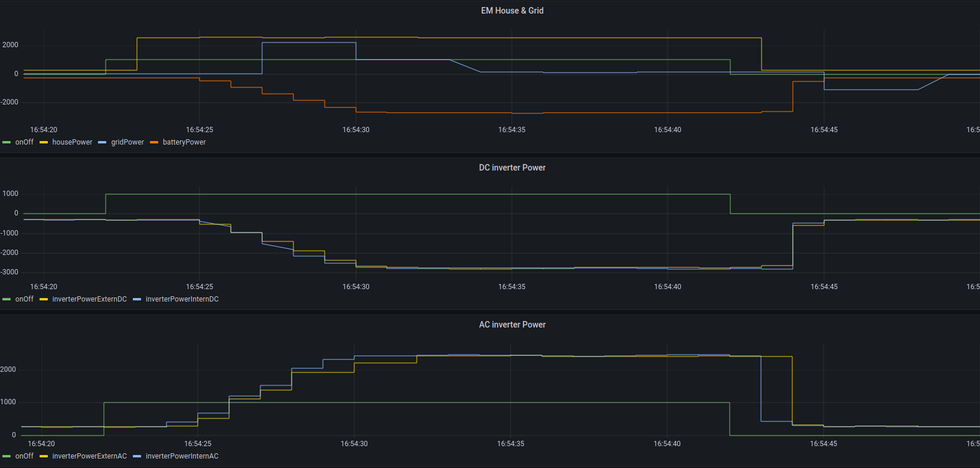Isolate batteryPower series via its legend label

(184, 142)
